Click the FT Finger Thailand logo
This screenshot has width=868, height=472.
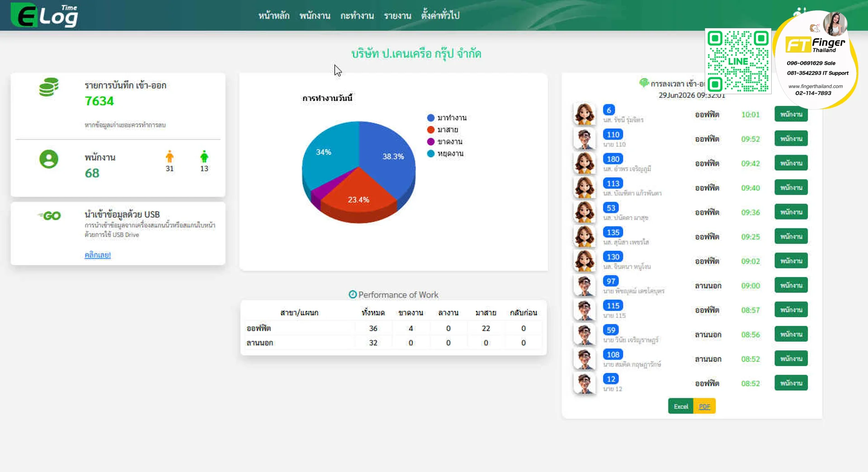click(815, 44)
